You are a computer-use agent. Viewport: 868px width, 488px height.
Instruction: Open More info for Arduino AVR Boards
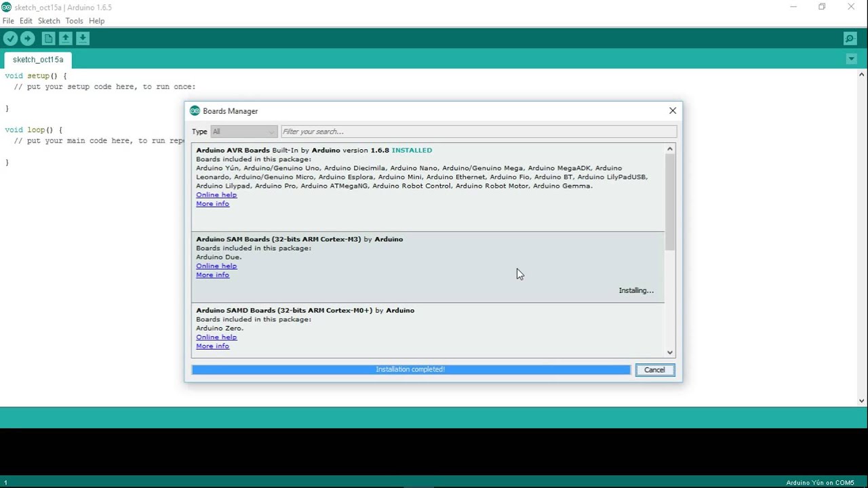213,203
